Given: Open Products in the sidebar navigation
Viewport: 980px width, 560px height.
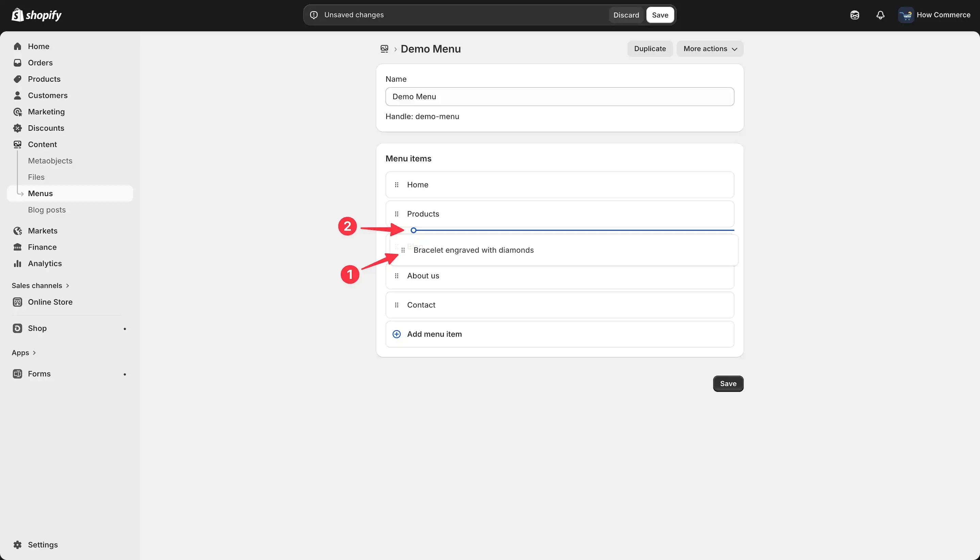Looking at the screenshot, I should 44,79.
